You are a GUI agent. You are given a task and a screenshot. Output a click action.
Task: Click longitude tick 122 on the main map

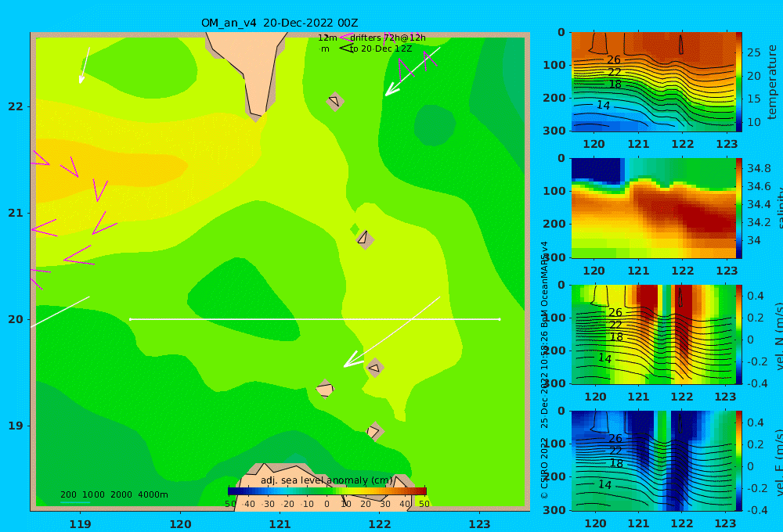[380, 524]
